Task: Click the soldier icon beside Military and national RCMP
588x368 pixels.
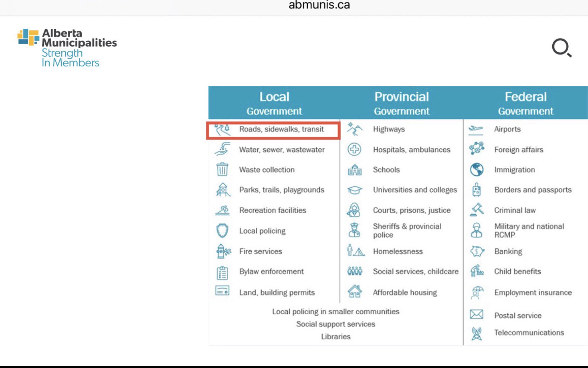Action: click(x=476, y=230)
